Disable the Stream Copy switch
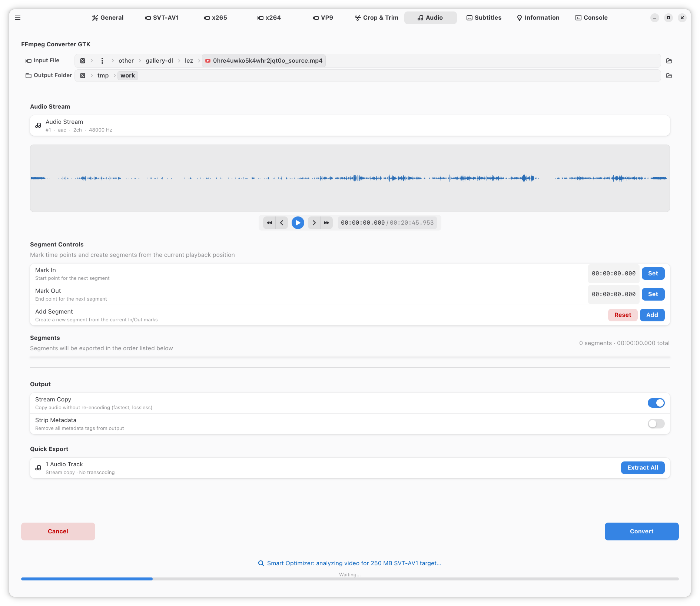The width and height of the screenshot is (700, 606). coord(656,403)
